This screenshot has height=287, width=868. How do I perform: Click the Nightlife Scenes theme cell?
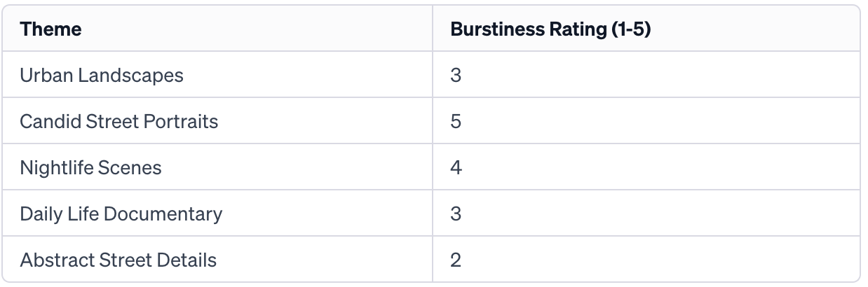(91, 168)
